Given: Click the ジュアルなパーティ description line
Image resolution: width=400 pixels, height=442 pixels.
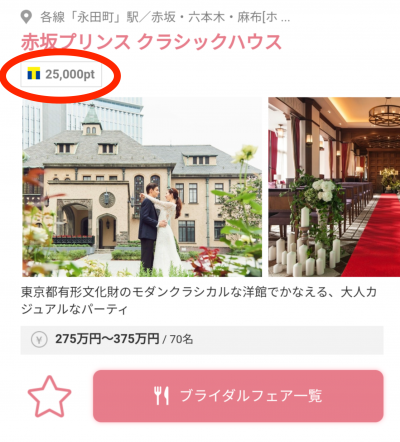Looking at the screenshot, I should 74,310.
